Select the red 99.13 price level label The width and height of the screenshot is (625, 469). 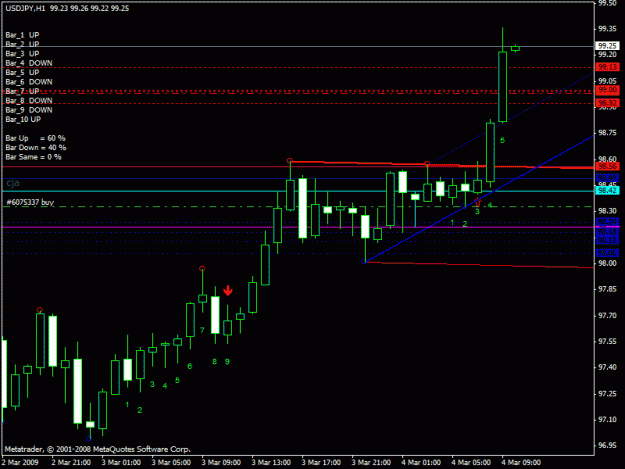607,67
